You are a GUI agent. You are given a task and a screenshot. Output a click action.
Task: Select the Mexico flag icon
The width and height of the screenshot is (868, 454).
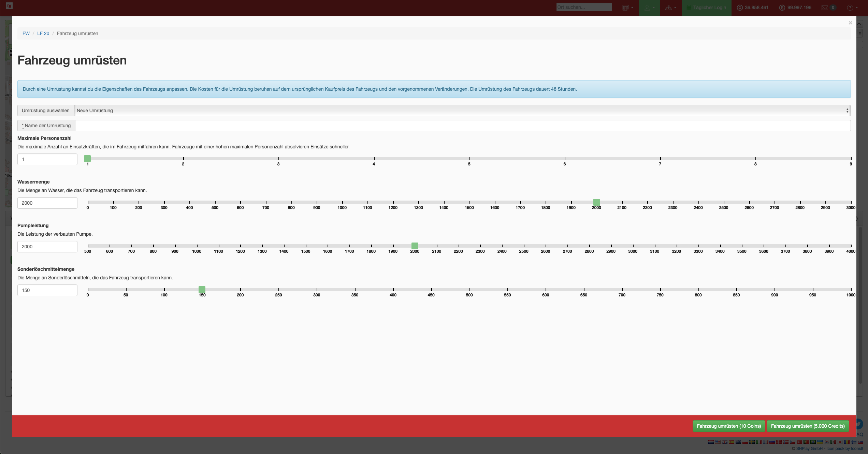(833, 442)
